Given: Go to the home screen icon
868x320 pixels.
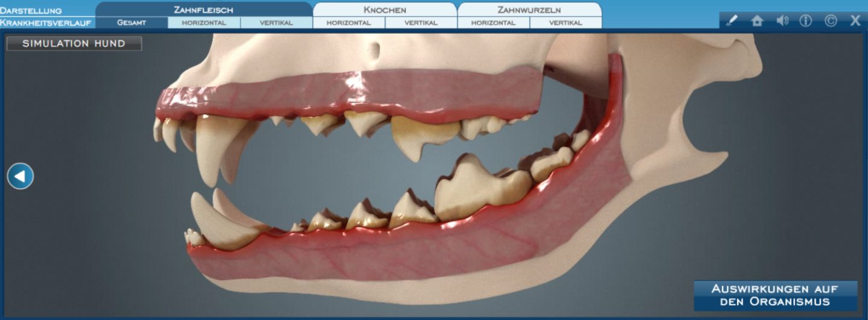Looking at the screenshot, I should click(x=757, y=20).
